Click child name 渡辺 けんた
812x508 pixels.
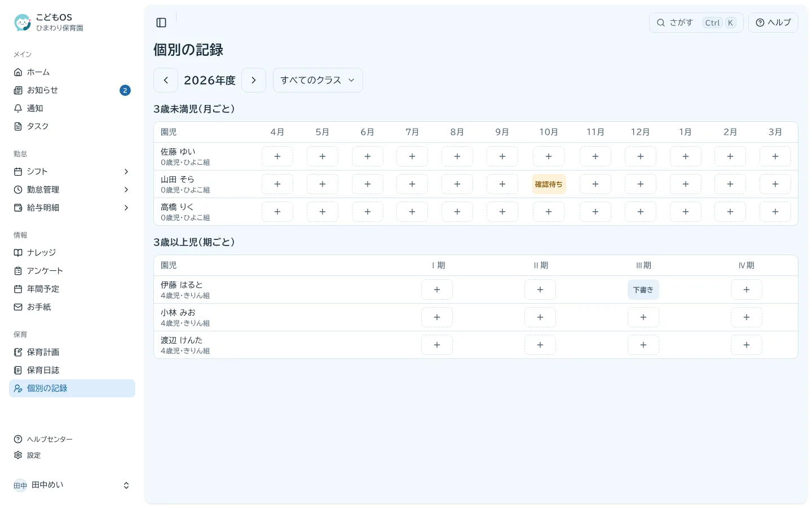(x=182, y=340)
